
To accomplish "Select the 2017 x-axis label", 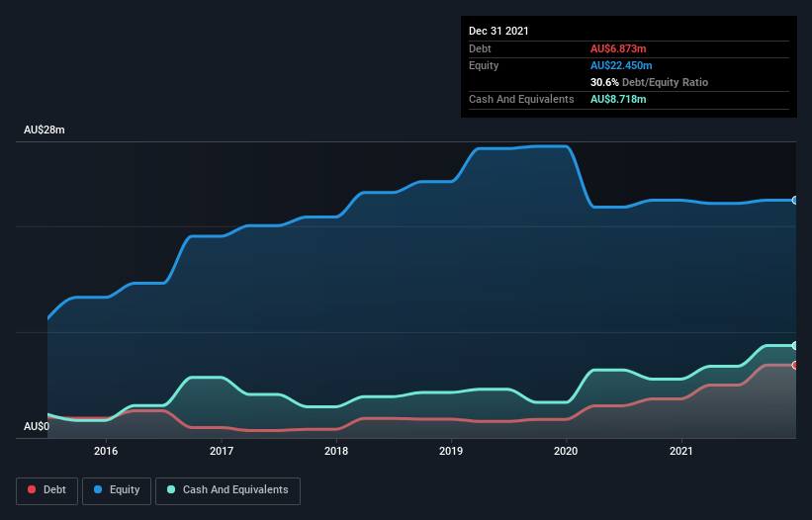I will (x=222, y=451).
